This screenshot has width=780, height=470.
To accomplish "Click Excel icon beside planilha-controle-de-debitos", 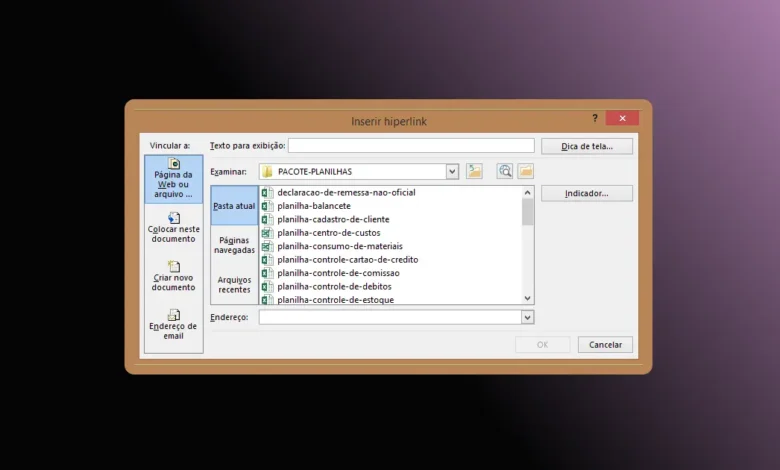I will point(268,286).
